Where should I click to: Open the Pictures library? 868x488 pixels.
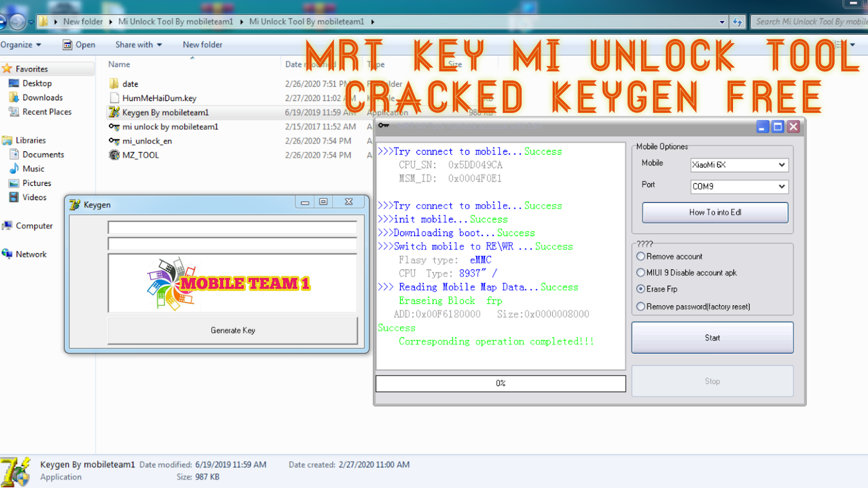click(36, 183)
